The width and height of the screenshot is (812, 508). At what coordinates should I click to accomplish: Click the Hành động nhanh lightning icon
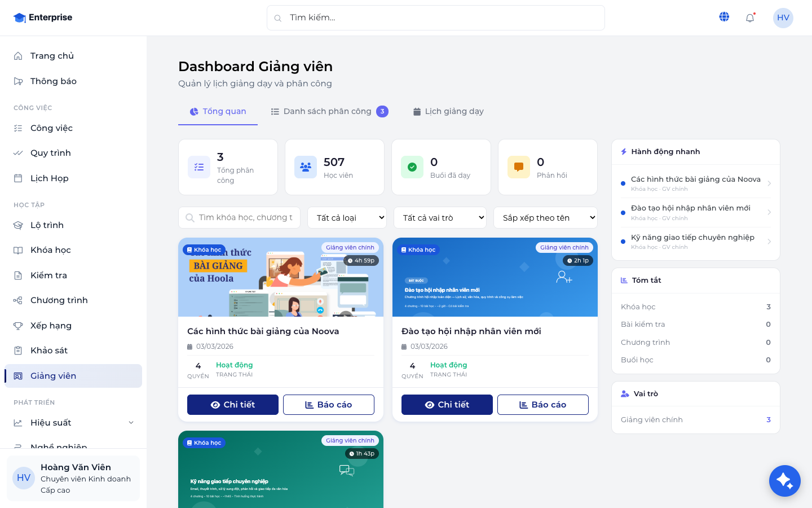tap(624, 152)
